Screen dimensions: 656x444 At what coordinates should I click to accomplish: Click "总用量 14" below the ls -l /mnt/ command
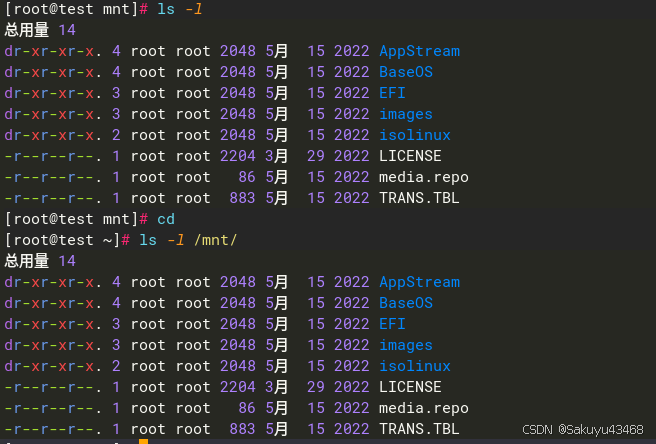40,261
